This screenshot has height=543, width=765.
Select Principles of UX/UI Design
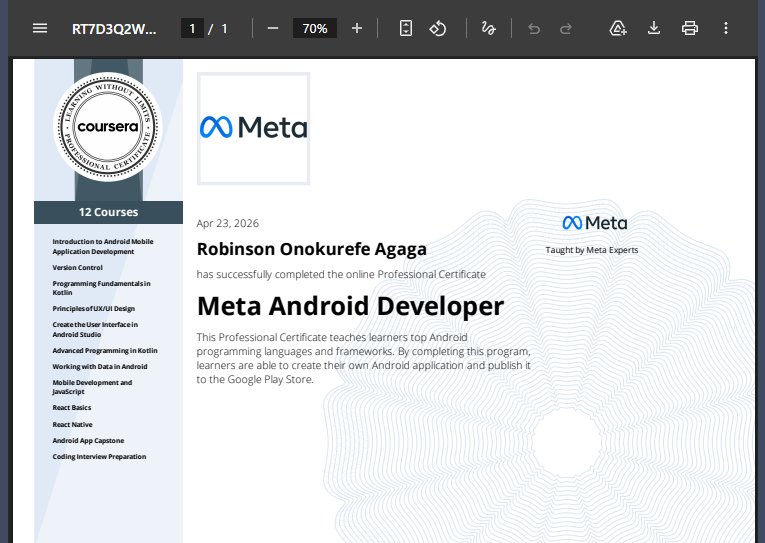point(94,308)
